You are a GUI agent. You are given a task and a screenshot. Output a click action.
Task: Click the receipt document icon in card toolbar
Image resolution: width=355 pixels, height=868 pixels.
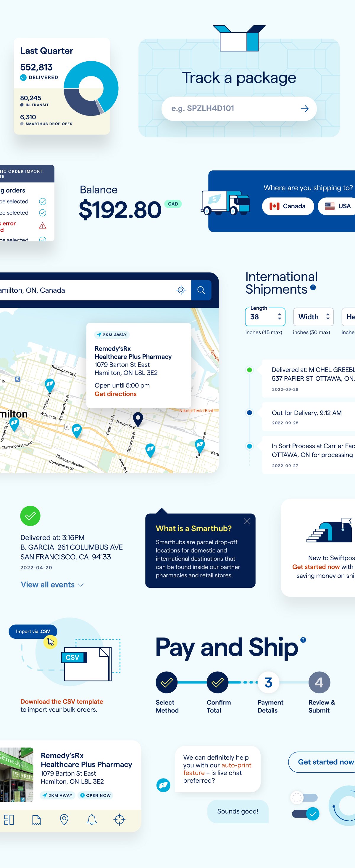click(x=36, y=819)
